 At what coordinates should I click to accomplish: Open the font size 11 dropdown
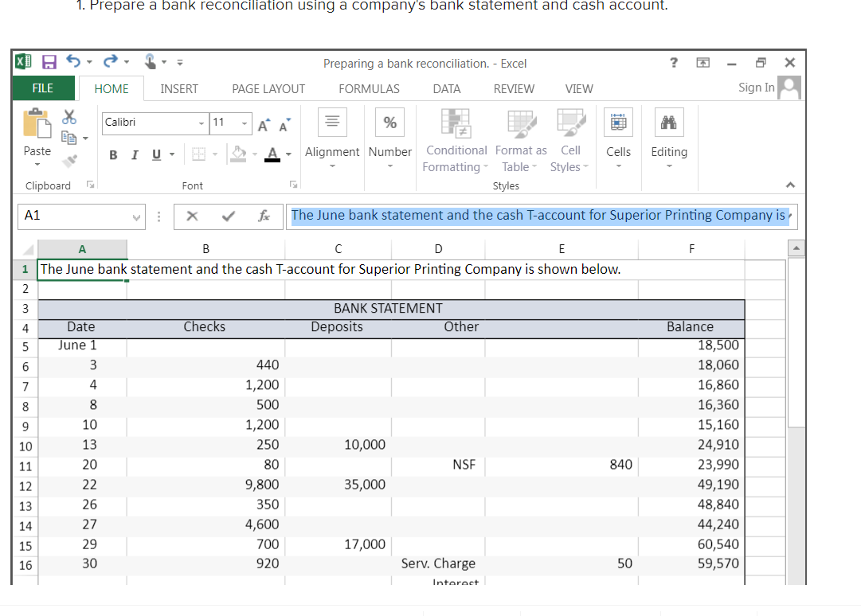click(x=245, y=123)
